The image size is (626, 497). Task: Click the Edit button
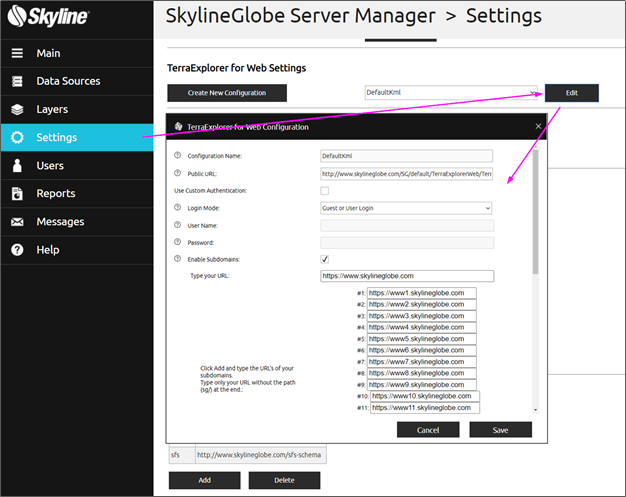572,93
